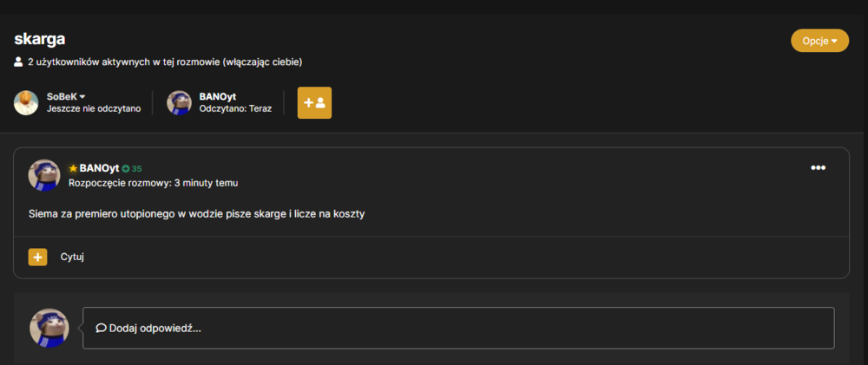This screenshot has height=365, width=868.
Task: Click the green reputation badge showing 35
Action: [132, 169]
